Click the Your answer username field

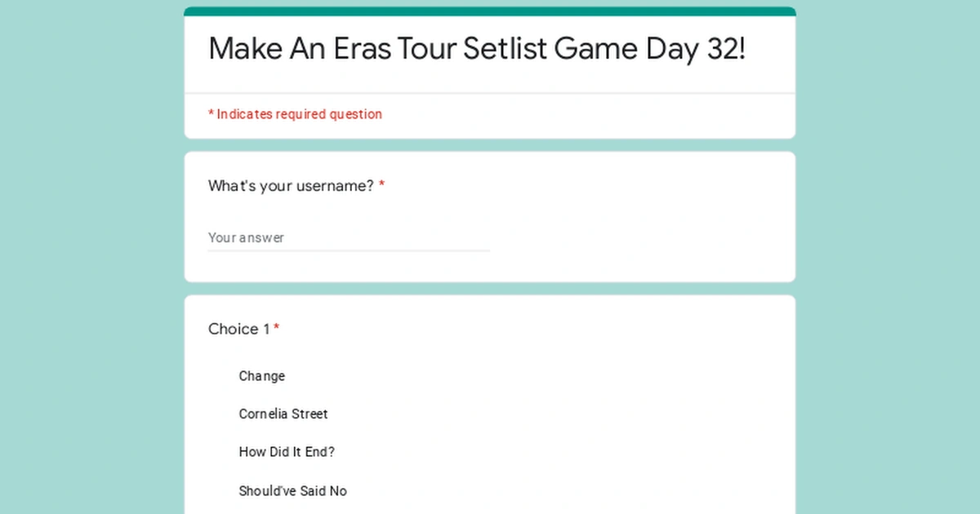(x=343, y=237)
